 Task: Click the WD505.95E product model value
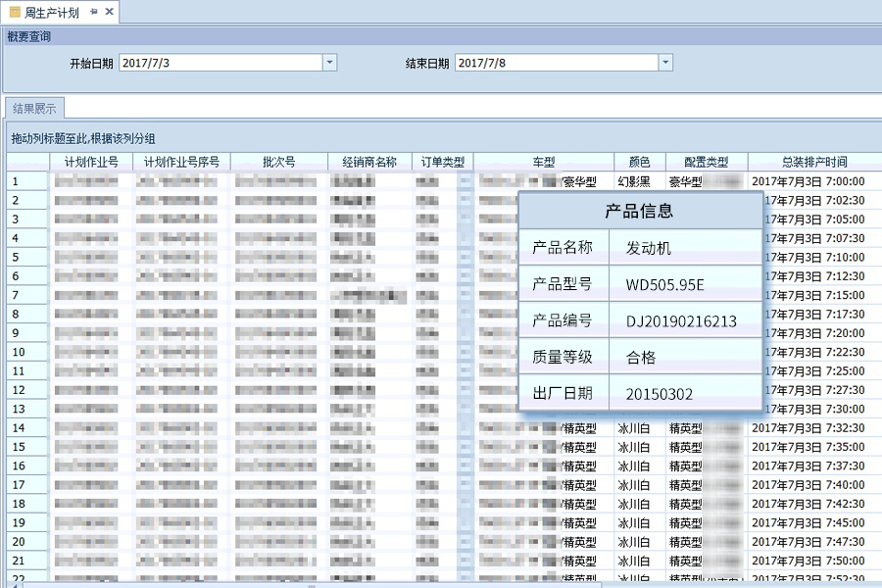pyautogui.click(x=664, y=285)
